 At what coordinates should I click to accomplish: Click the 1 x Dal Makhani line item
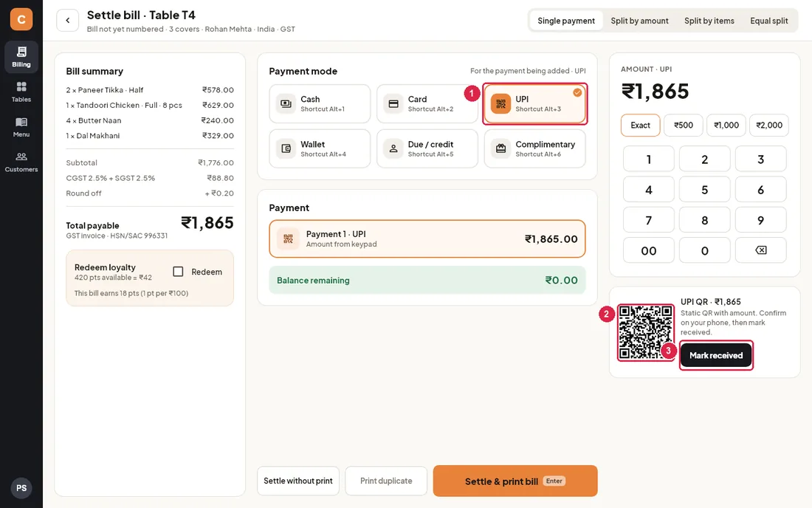coord(150,136)
